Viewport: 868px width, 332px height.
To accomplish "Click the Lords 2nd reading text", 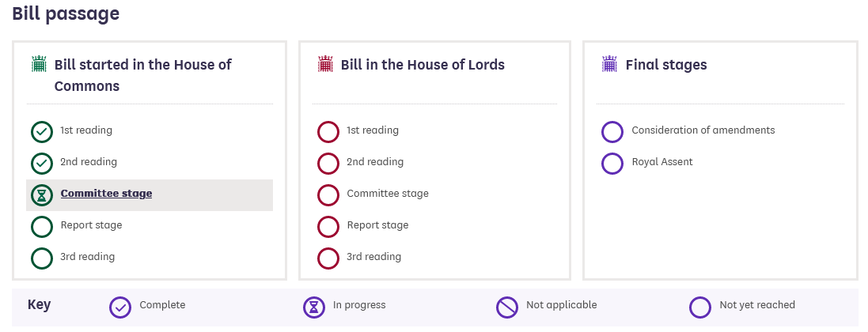I will point(375,162).
